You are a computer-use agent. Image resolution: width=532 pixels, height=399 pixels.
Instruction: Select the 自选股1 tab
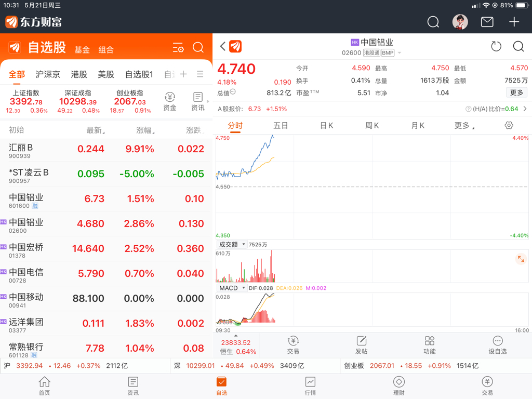tap(139, 74)
